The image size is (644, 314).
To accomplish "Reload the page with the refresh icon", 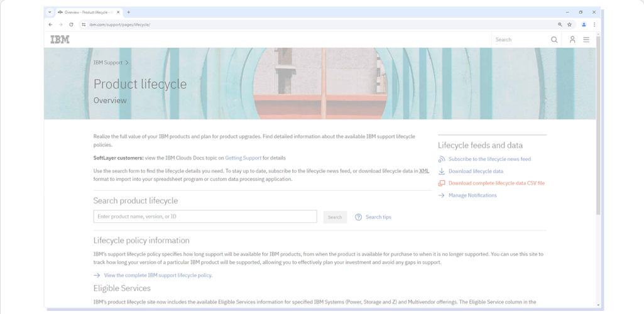I will coord(71,24).
